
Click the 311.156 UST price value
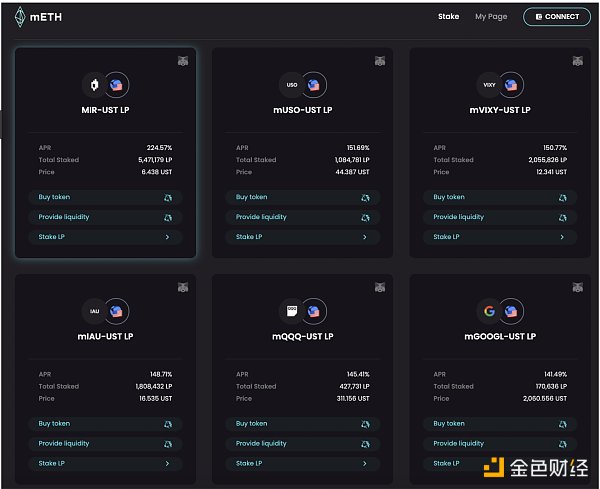tap(353, 399)
